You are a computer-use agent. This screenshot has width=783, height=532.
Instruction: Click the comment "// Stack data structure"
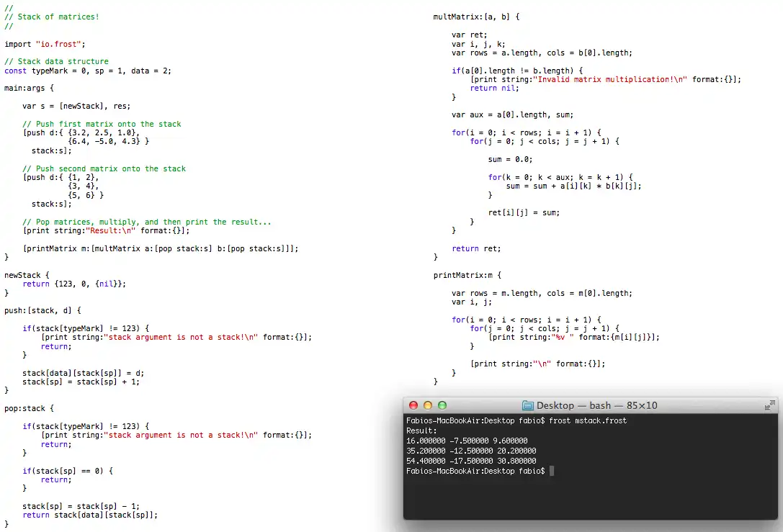pos(56,61)
